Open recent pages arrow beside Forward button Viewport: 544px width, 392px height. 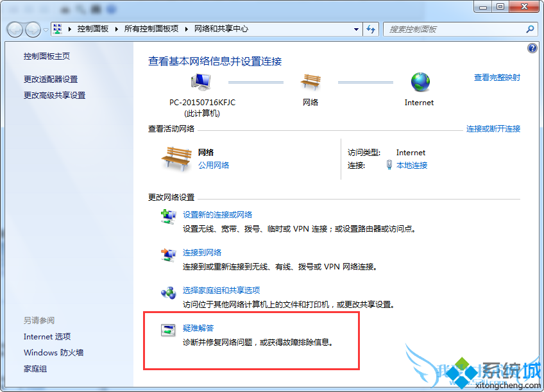click(x=46, y=30)
